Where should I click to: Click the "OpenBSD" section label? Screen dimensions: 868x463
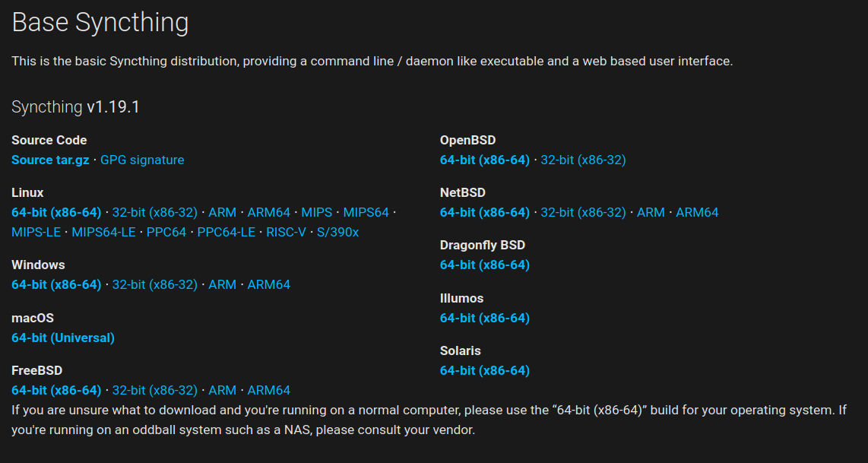(x=467, y=140)
